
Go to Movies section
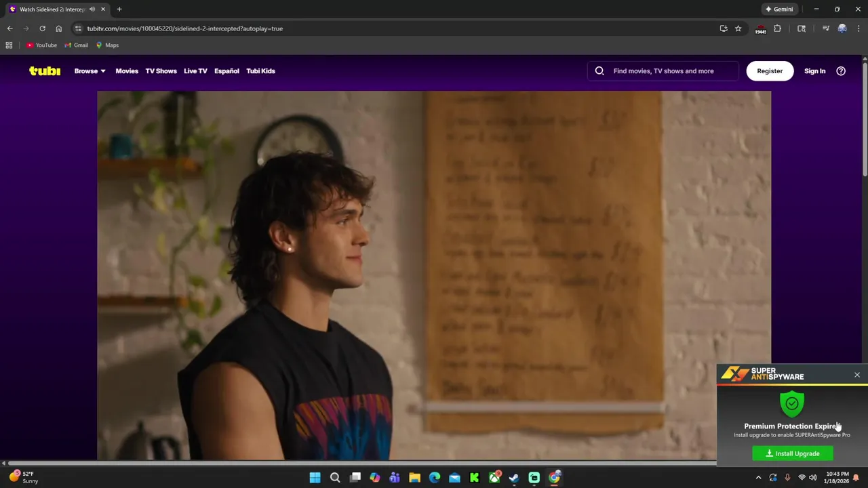(127, 71)
